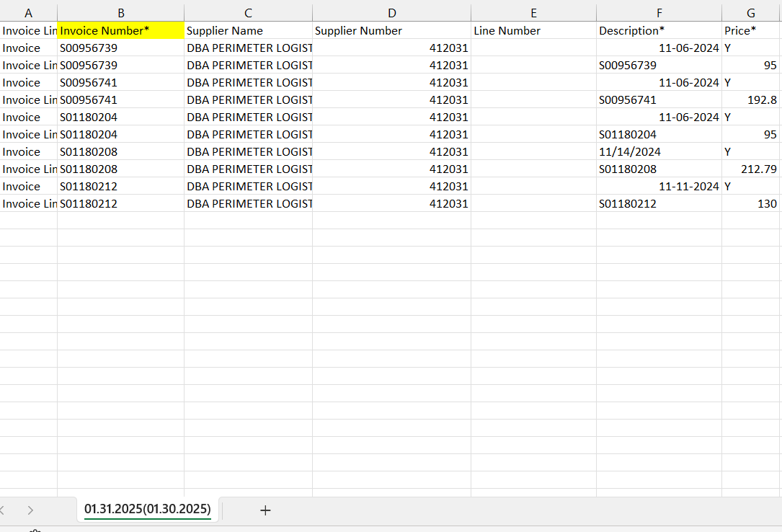The image size is (782, 532).
Task: Select the date cell 11-11-2024
Action: tap(659, 186)
